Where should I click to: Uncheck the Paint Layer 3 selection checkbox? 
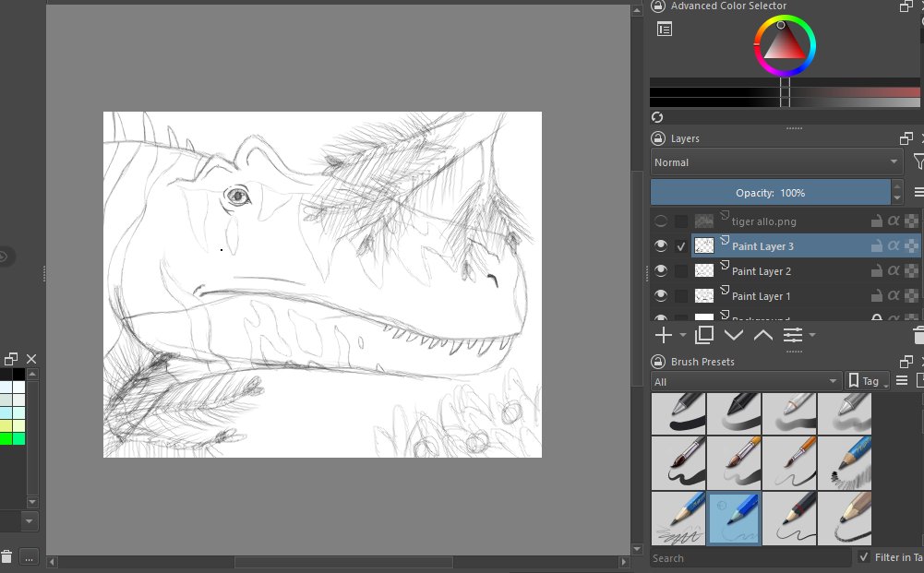681,246
